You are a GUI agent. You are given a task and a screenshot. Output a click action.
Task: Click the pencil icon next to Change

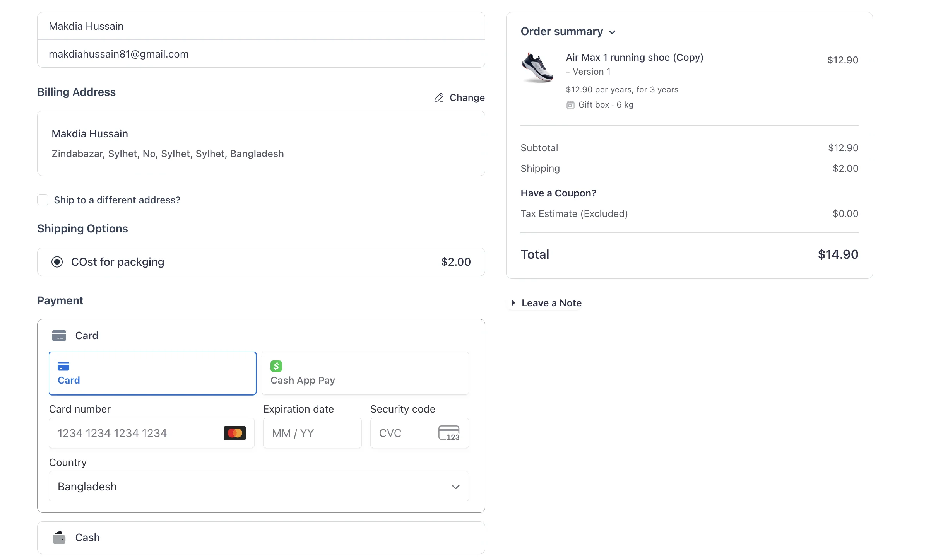(438, 97)
